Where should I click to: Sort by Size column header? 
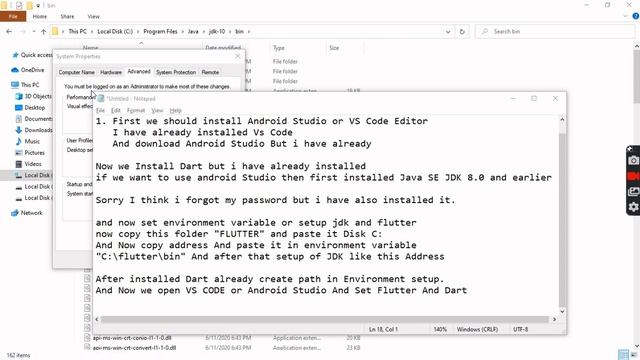[334, 48]
